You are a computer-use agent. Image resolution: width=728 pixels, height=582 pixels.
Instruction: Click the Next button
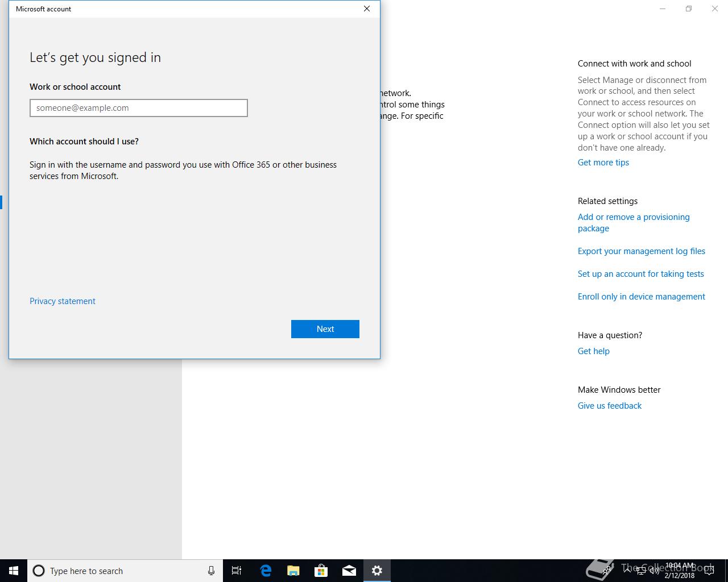(325, 329)
